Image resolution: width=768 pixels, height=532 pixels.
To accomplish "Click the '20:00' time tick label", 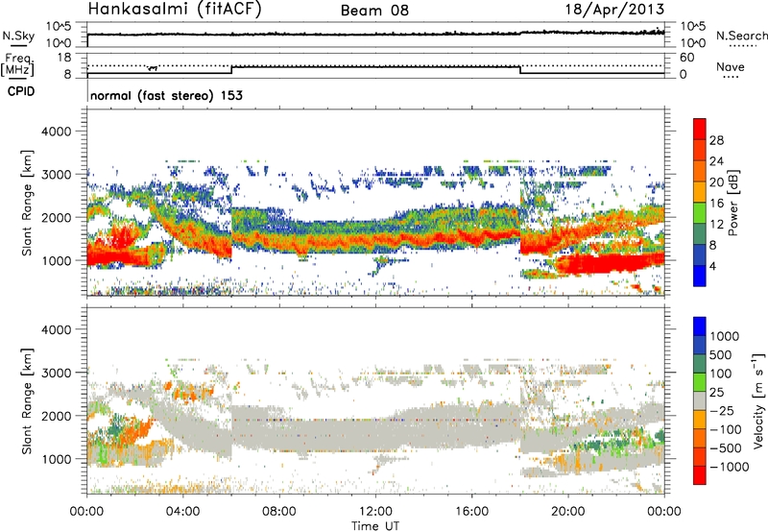I will (x=568, y=511).
